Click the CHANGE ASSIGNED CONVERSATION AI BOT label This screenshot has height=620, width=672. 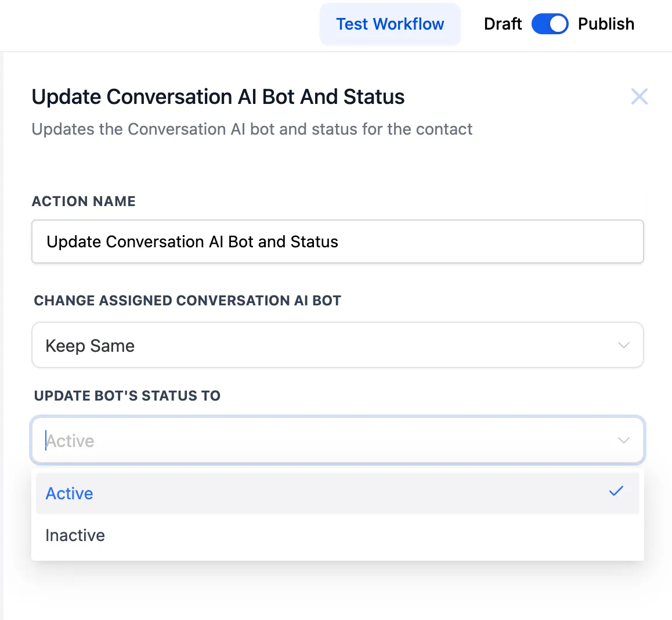(x=187, y=301)
